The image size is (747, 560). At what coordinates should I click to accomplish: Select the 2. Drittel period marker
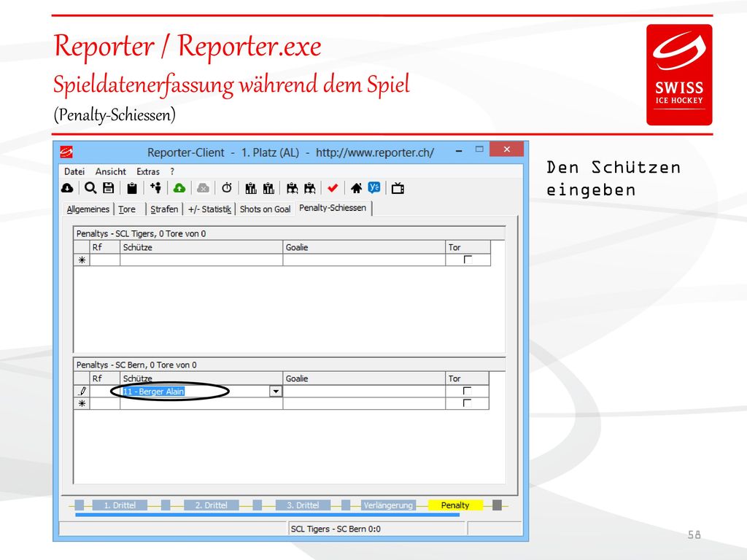pos(211,505)
